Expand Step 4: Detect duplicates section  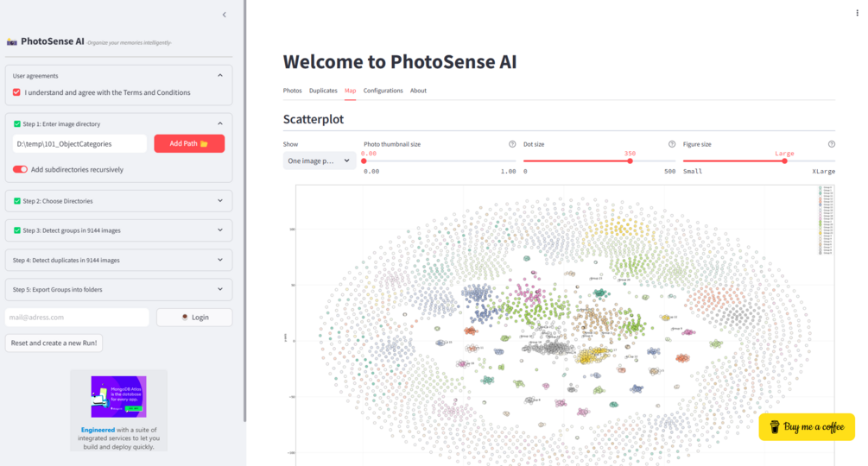(118, 260)
